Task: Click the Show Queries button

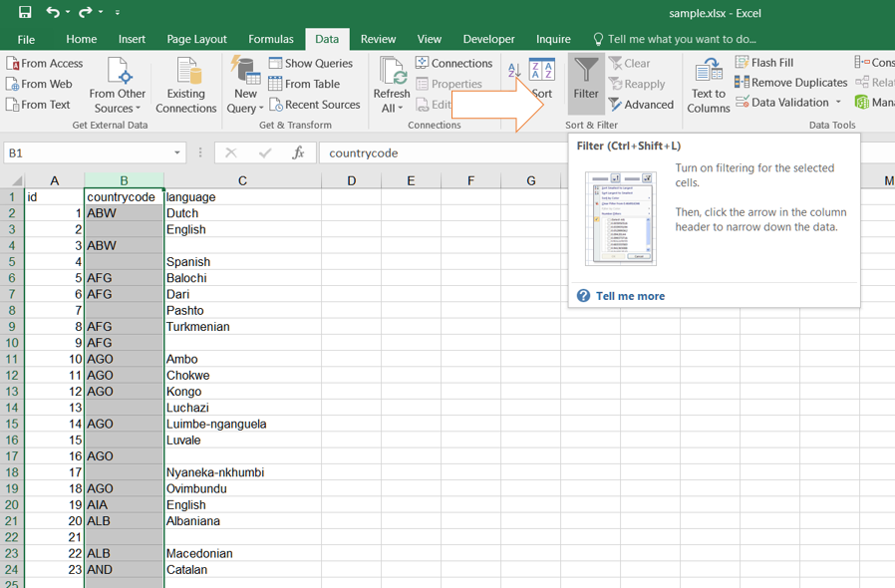Action: click(310, 63)
